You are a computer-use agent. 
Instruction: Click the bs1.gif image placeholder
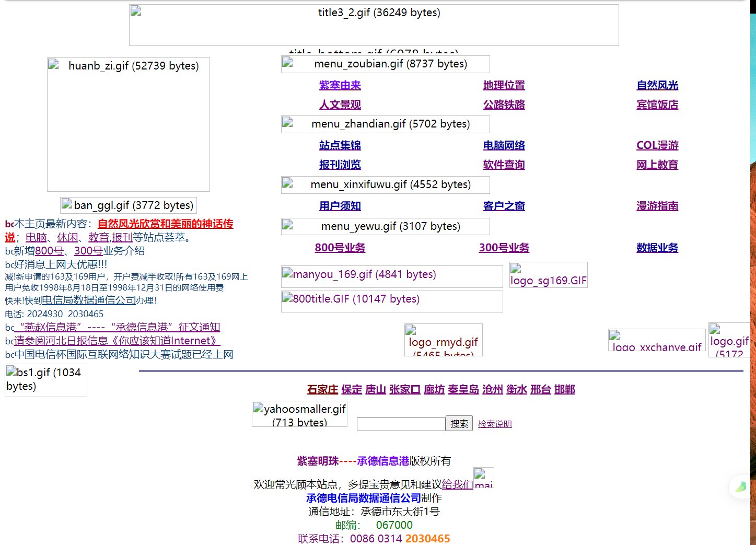pos(46,380)
